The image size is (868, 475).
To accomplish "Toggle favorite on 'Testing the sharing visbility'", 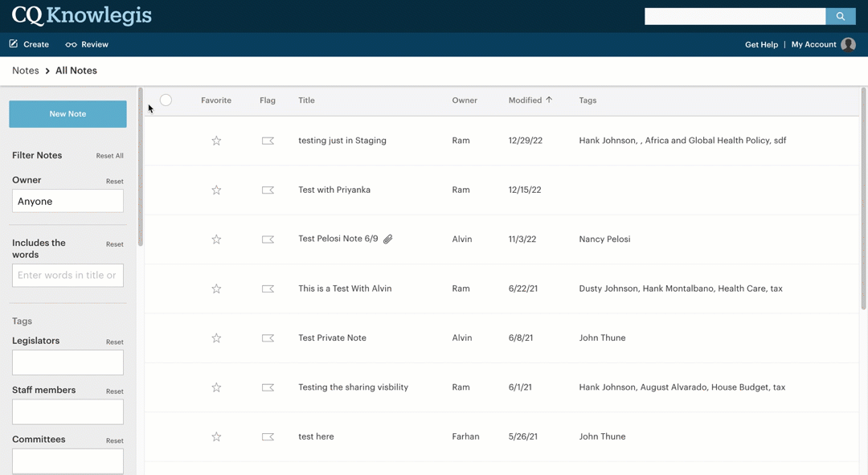I will tap(216, 387).
